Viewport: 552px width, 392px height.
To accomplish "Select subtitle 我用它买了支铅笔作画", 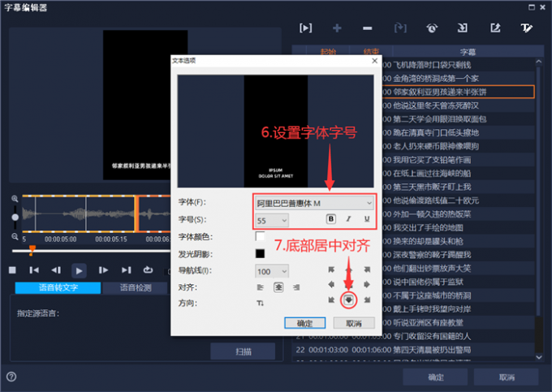I will pyautogui.click(x=432, y=160).
